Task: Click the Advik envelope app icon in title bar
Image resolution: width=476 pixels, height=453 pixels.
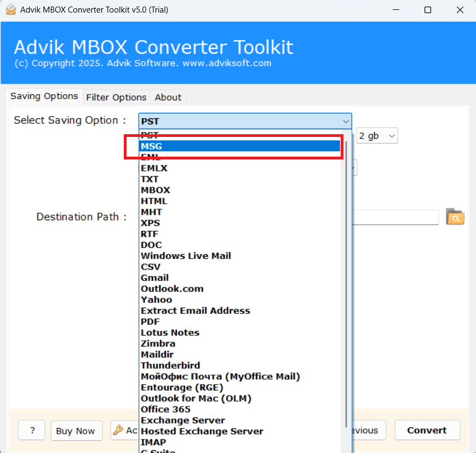Action: click(11, 10)
